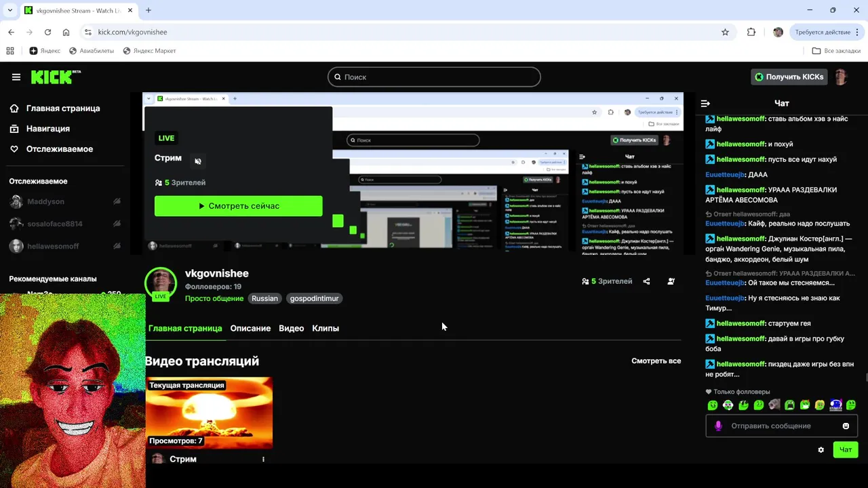Click the KICK logo
This screenshot has height=488, width=868.
[x=56, y=77]
